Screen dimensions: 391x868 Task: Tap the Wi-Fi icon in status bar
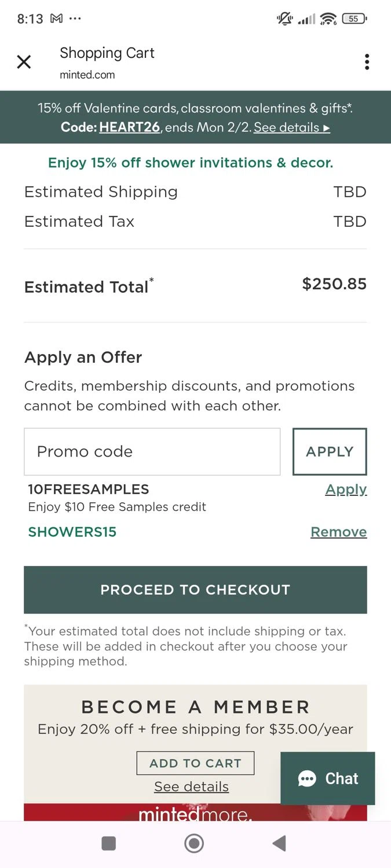coord(328,19)
